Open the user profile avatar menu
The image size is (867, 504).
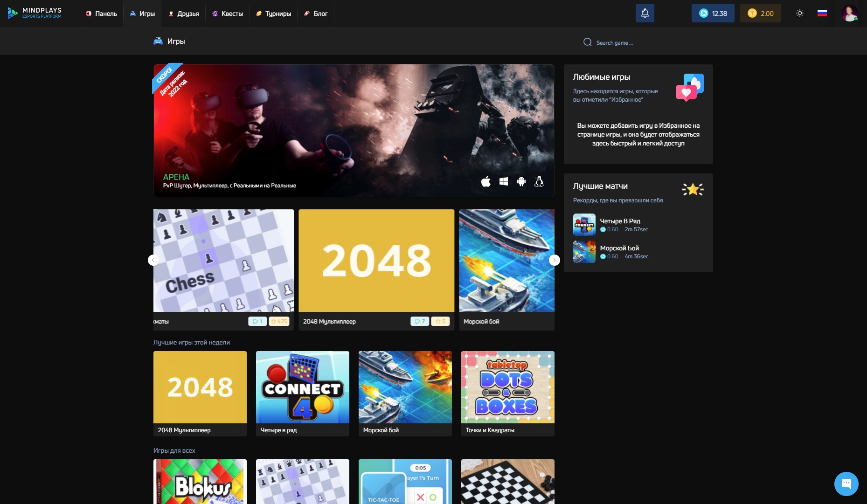coord(849,13)
